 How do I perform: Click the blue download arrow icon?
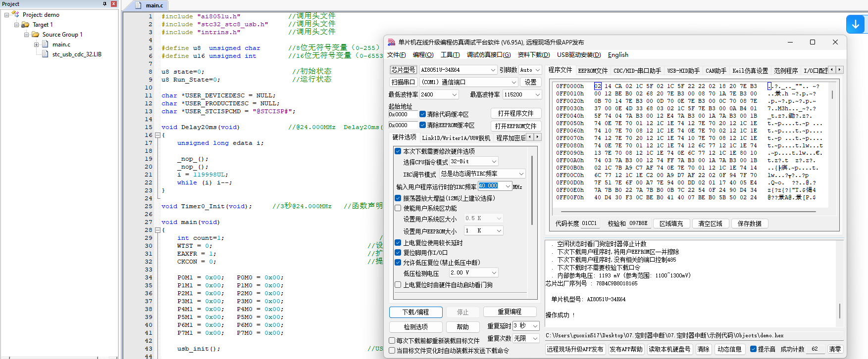pos(856,24)
